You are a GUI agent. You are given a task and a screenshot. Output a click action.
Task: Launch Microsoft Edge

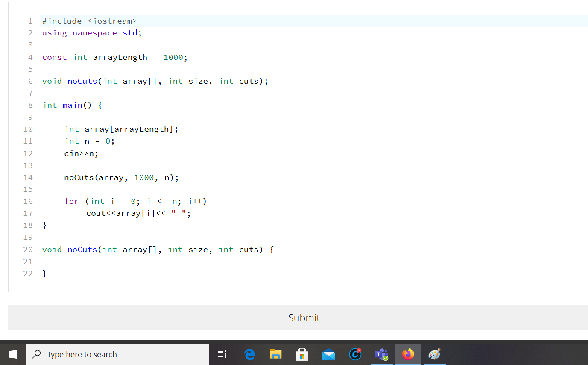pos(249,354)
